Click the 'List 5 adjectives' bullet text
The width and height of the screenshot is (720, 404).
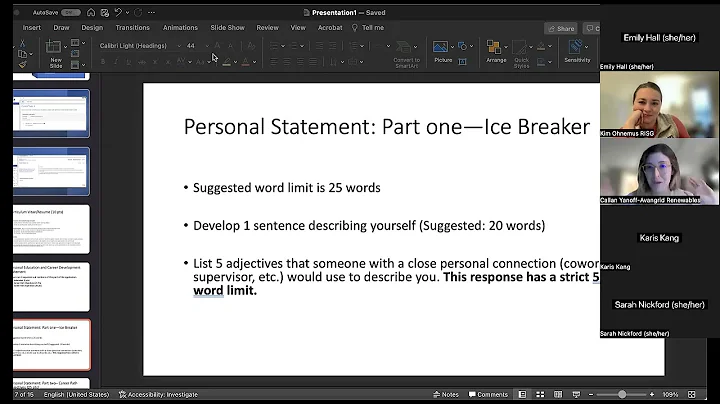[x=396, y=277]
